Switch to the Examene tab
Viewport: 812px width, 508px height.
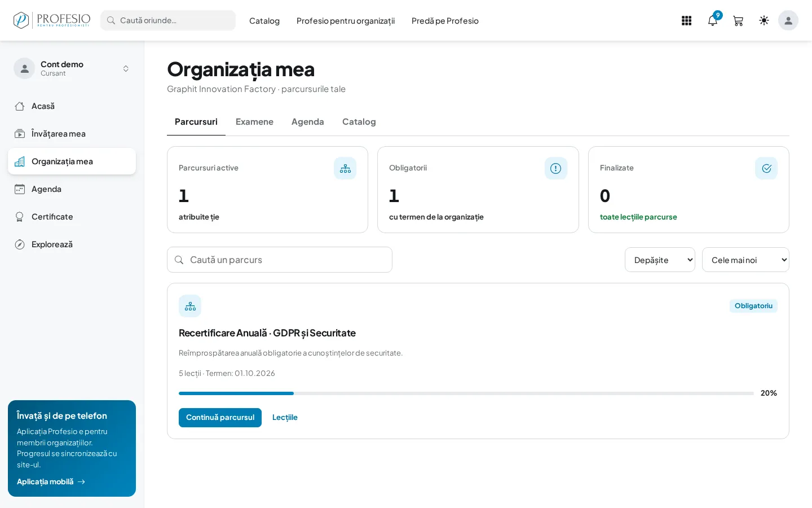pyautogui.click(x=254, y=122)
